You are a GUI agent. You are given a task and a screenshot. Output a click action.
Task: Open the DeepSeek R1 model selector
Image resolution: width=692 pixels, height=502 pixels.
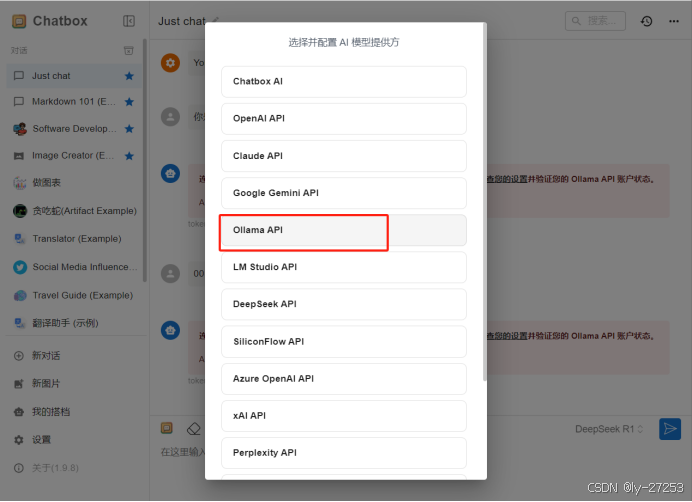click(x=609, y=429)
